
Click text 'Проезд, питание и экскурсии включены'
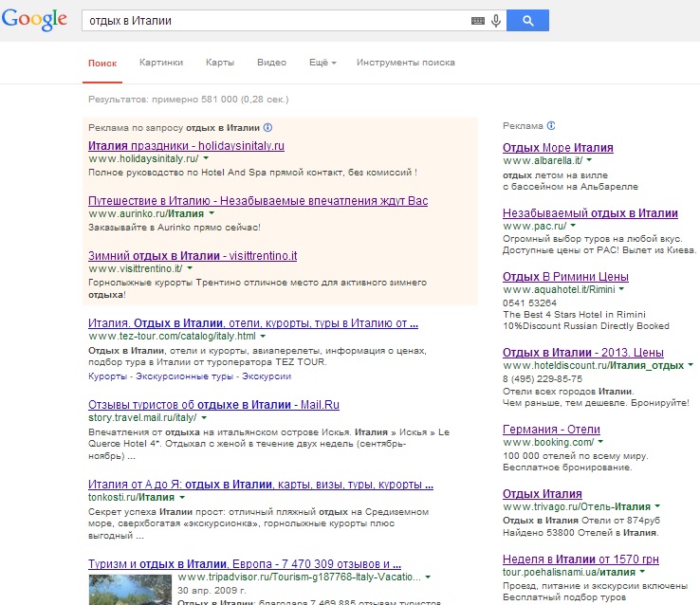click(595, 585)
